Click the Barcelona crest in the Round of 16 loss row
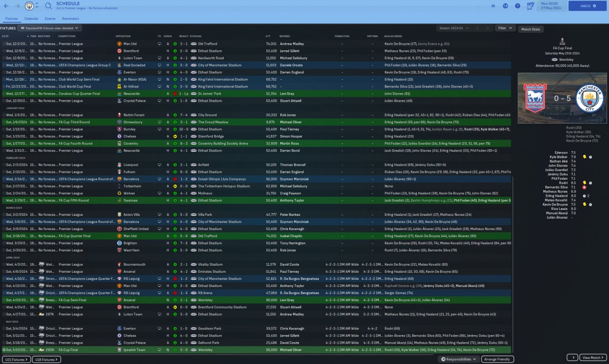Screen dimensions: 609x364 (x=119, y=179)
